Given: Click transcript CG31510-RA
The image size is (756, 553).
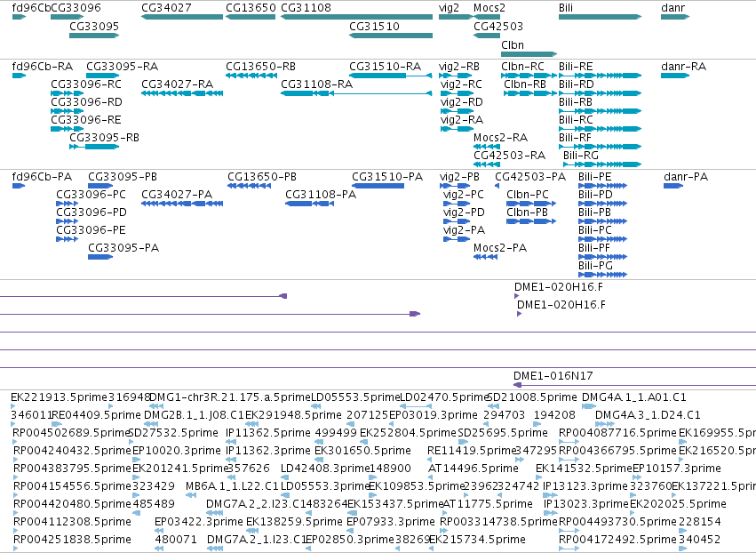Looking at the screenshot, I should [391, 76].
